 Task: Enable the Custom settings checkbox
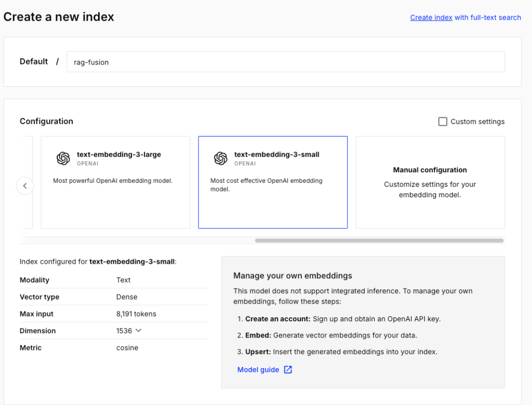(443, 122)
